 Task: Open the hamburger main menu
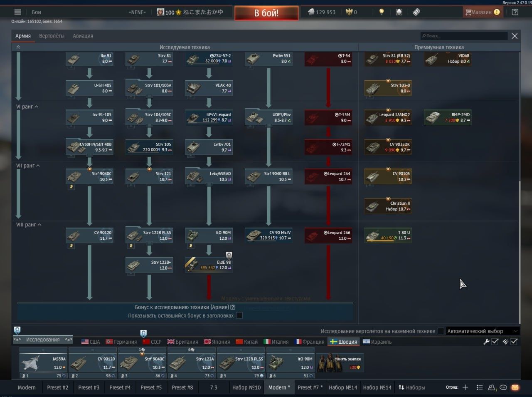click(x=17, y=12)
